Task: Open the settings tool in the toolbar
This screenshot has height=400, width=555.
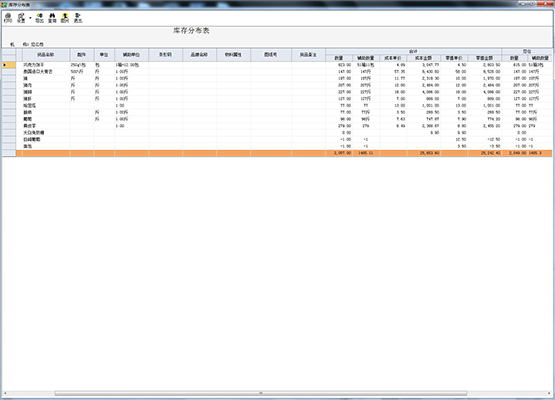Action: [21, 18]
